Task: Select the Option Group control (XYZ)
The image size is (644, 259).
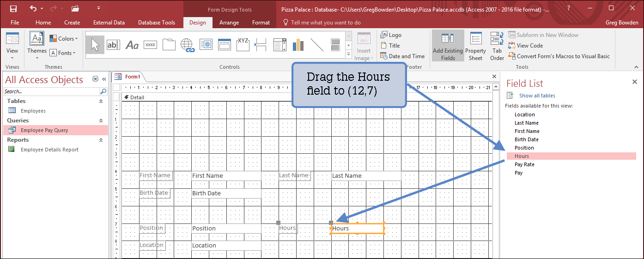Action: click(243, 45)
